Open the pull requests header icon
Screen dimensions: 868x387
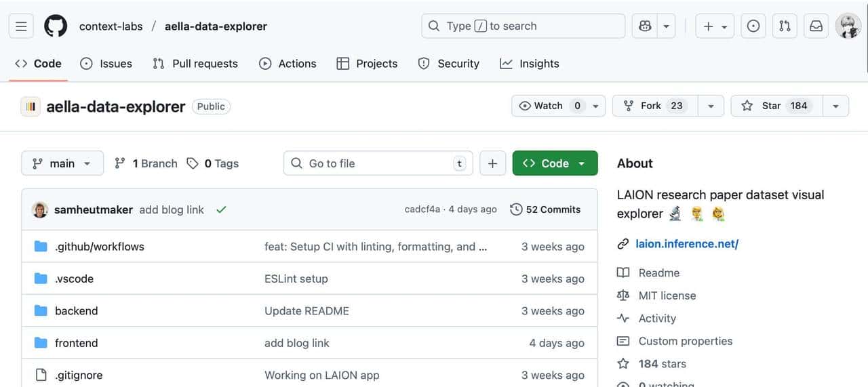785,26
